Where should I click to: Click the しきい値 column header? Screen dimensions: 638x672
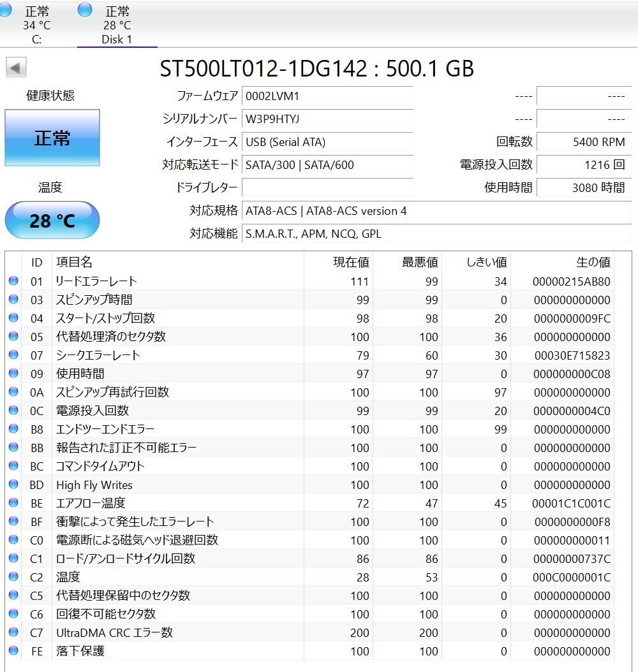click(477, 262)
